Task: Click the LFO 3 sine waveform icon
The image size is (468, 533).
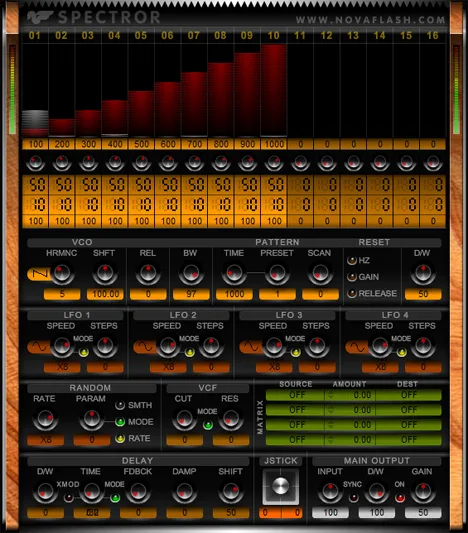Action: [x=251, y=347]
